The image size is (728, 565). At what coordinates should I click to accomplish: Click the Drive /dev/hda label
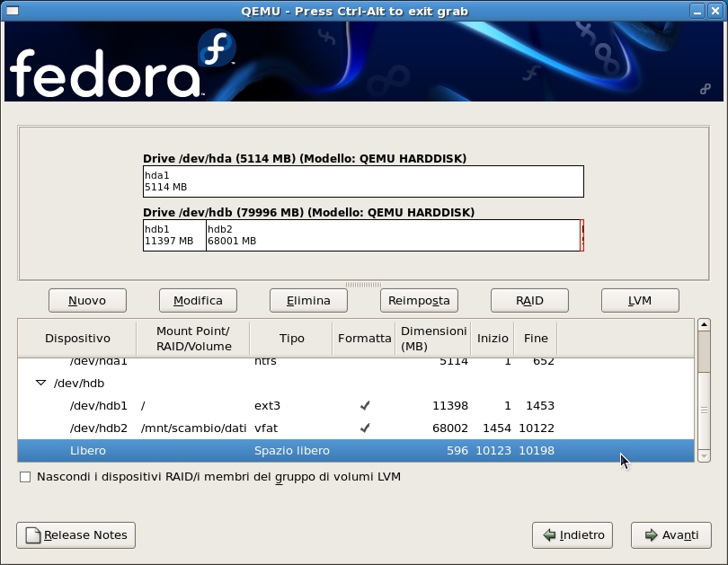pyautogui.click(x=305, y=159)
